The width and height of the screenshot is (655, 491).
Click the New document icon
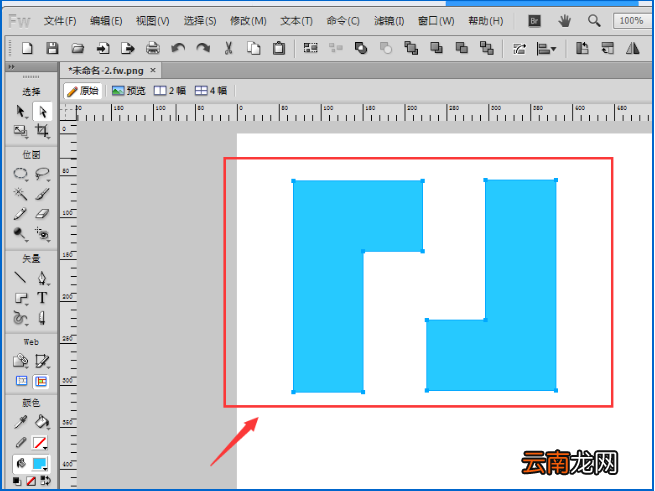[x=27, y=48]
